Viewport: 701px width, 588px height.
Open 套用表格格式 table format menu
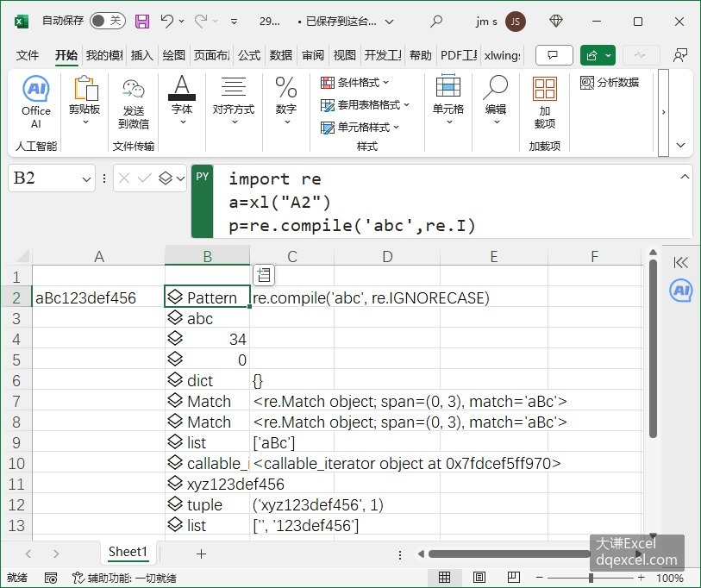[x=365, y=104]
